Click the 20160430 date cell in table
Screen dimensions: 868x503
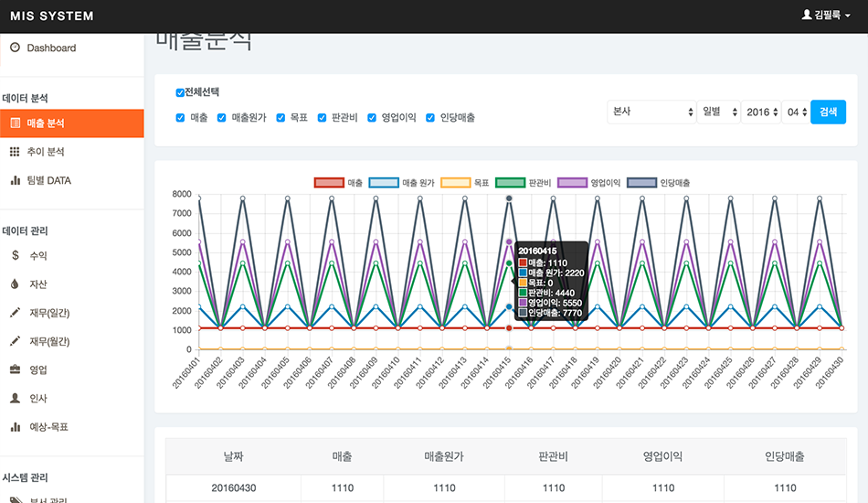point(234,488)
